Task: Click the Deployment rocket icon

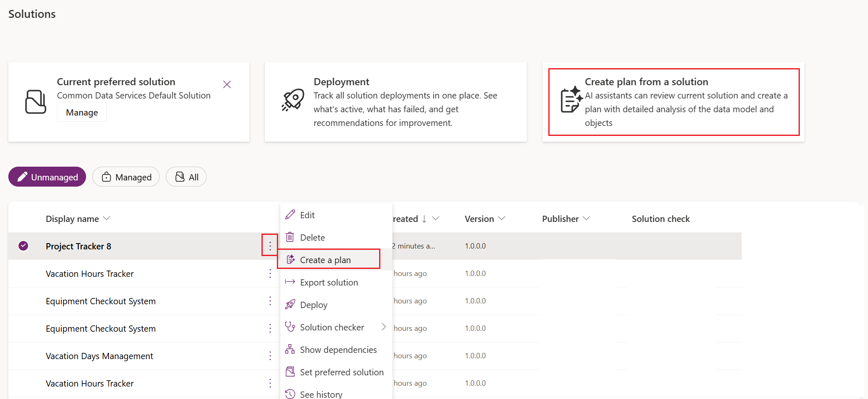Action: [293, 100]
